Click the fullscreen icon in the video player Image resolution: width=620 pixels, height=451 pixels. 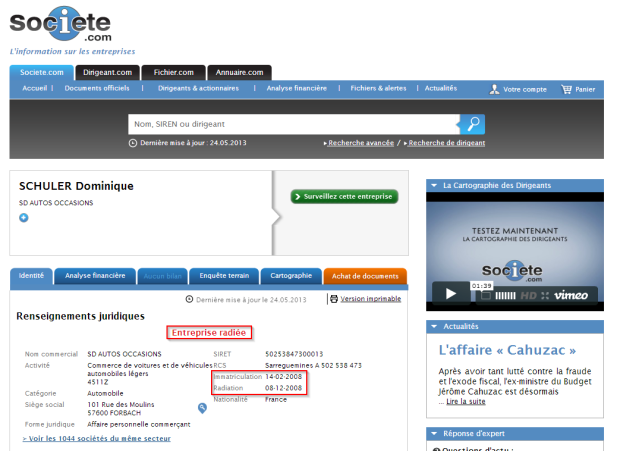point(545,295)
